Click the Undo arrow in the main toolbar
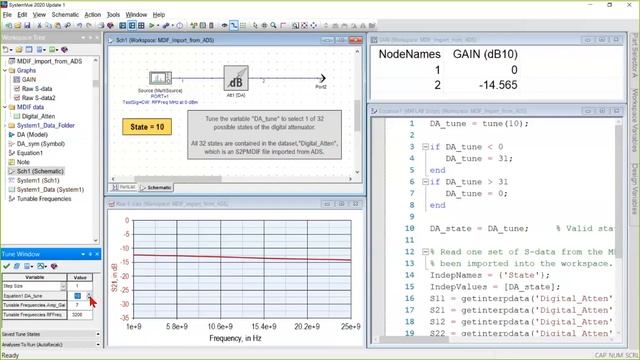This screenshot has width=640, height=360. coord(79,25)
